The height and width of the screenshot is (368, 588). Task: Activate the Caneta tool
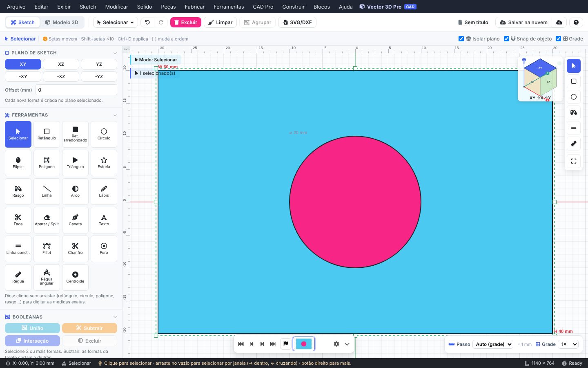click(x=75, y=220)
